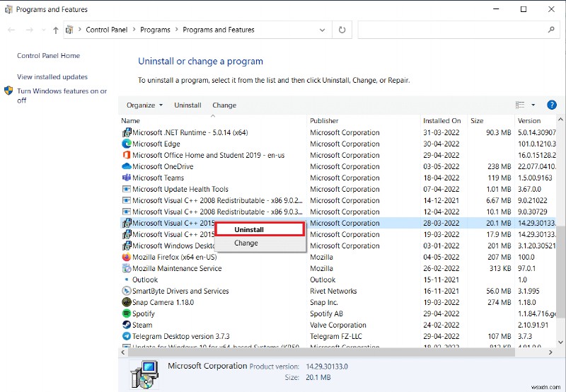Click the shield icon next to Windows features

8,91
